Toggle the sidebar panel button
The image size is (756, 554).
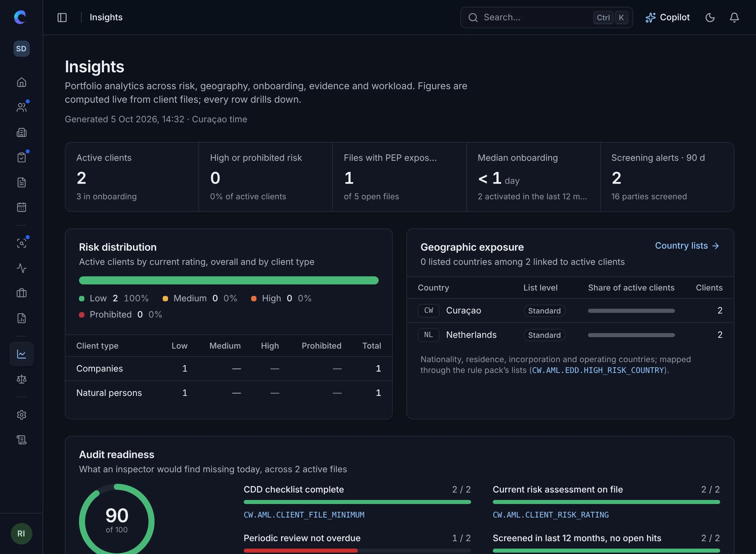coord(62,18)
